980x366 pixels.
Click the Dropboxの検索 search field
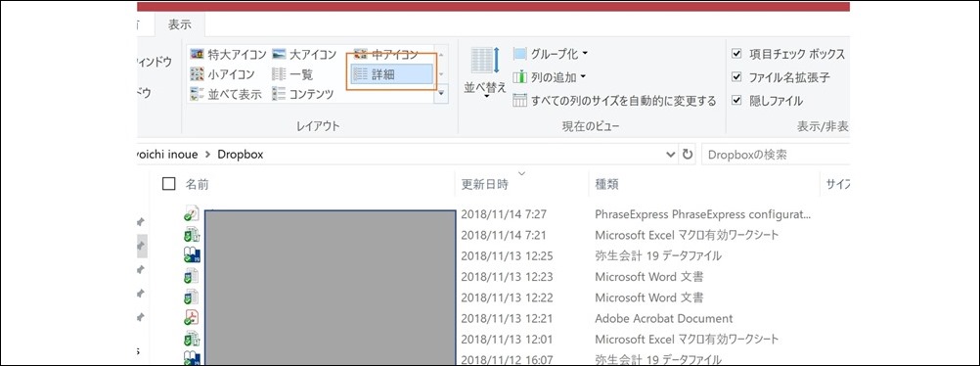point(776,154)
